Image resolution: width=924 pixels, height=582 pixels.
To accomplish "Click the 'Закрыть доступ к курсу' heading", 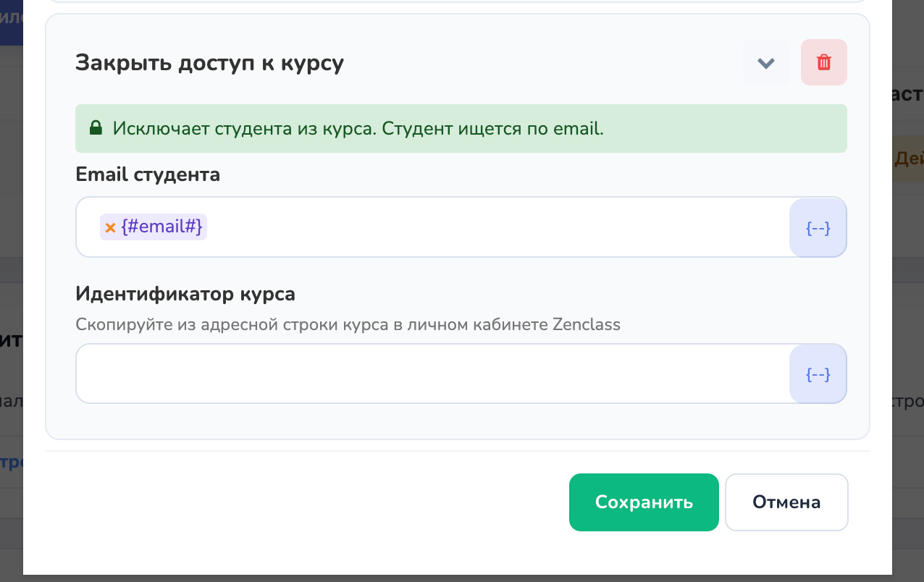I will 209,63.
